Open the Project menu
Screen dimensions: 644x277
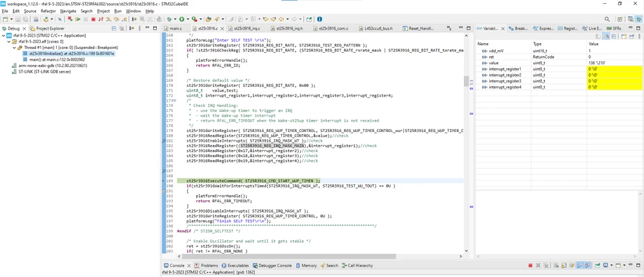tap(103, 11)
